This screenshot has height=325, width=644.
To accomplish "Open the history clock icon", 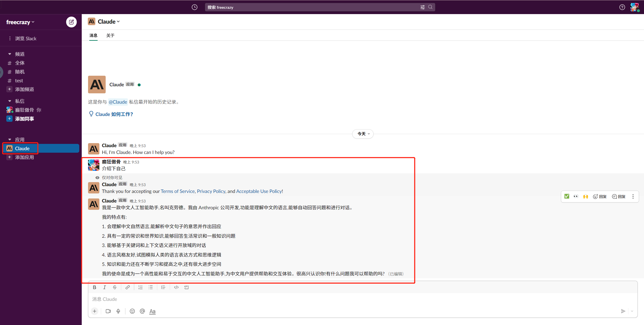I will coord(194,7).
